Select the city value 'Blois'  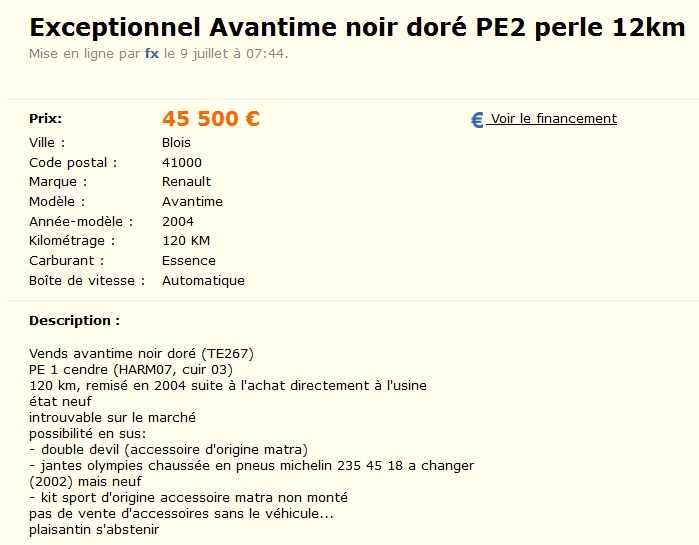coord(176,142)
